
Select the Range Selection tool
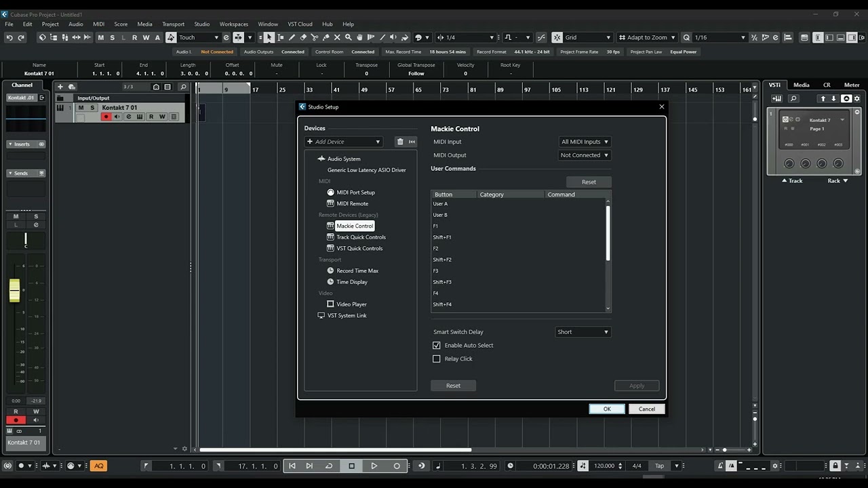point(281,37)
